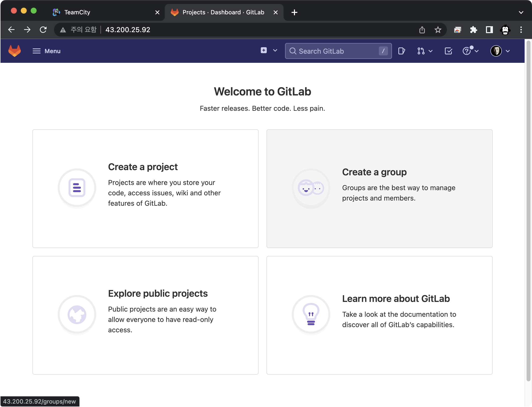The width and height of the screenshot is (532, 407).
Task: Open the Issues icon in the navbar
Action: pos(401,51)
